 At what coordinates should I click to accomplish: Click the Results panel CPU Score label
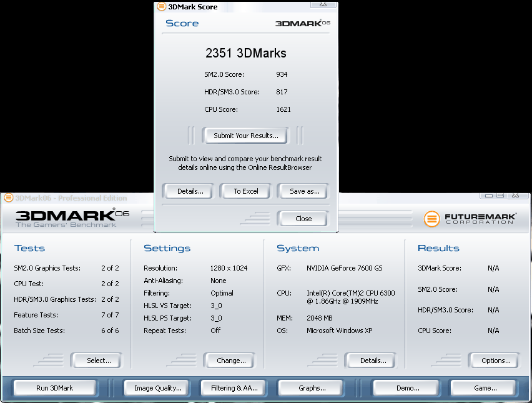[x=435, y=331]
